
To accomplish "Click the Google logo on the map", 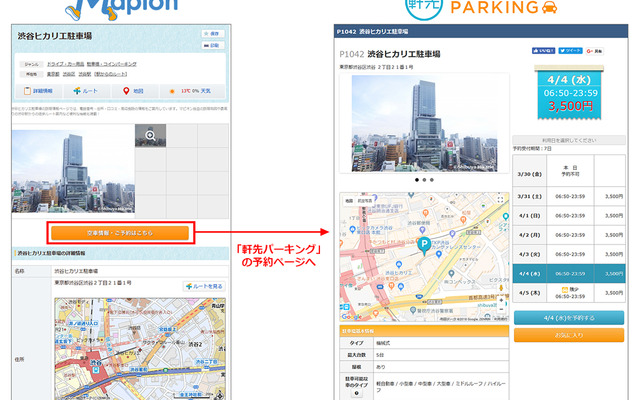I will [351, 317].
